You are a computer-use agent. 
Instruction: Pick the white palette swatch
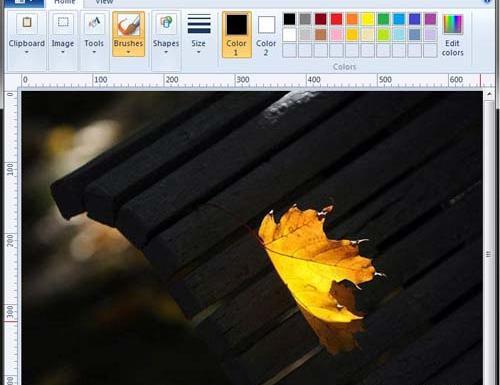pyautogui.click(x=289, y=35)
